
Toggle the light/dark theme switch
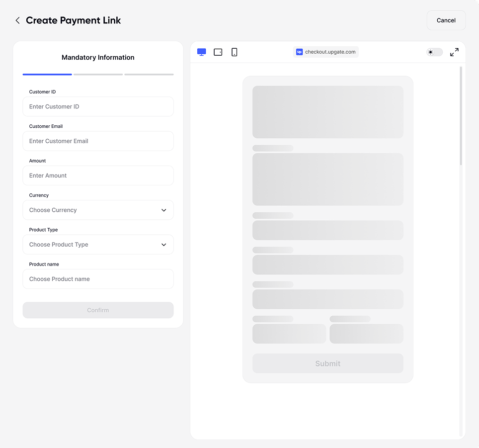pos(434,52)
